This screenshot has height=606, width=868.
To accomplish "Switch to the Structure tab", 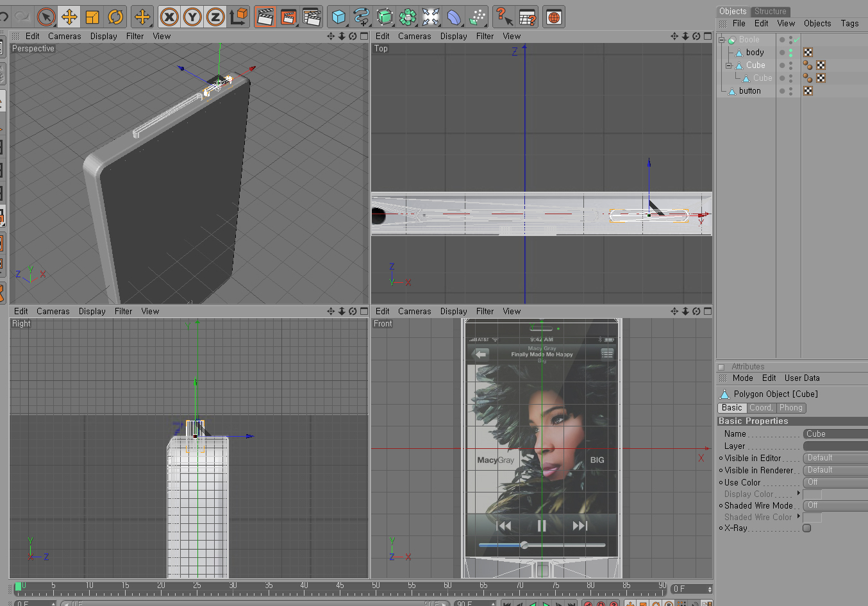I will 770,12.
